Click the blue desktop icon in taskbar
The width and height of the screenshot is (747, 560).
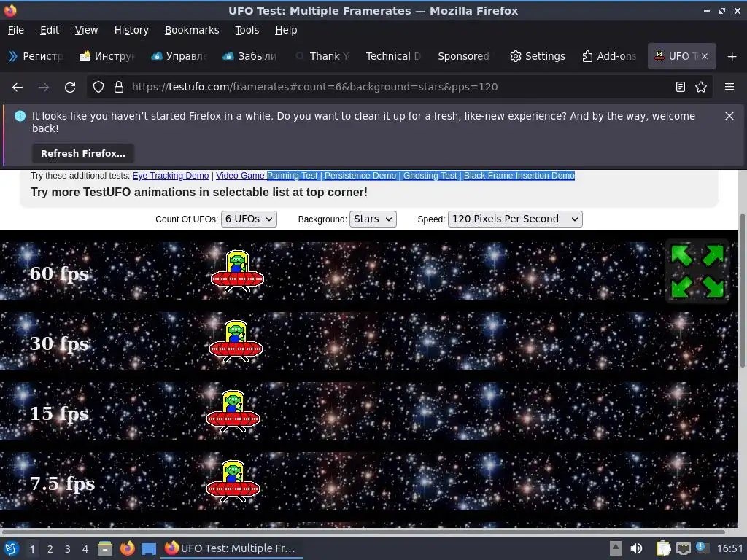149,549
